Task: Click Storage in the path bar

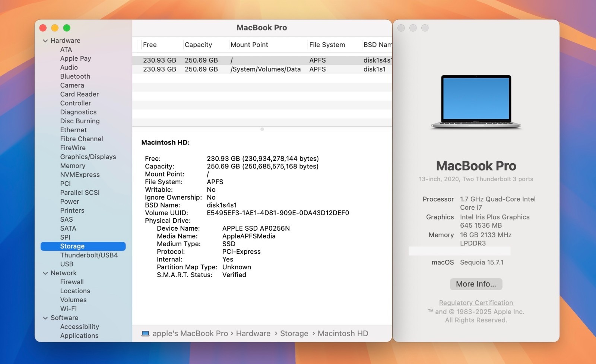Action: click(294, 333)
